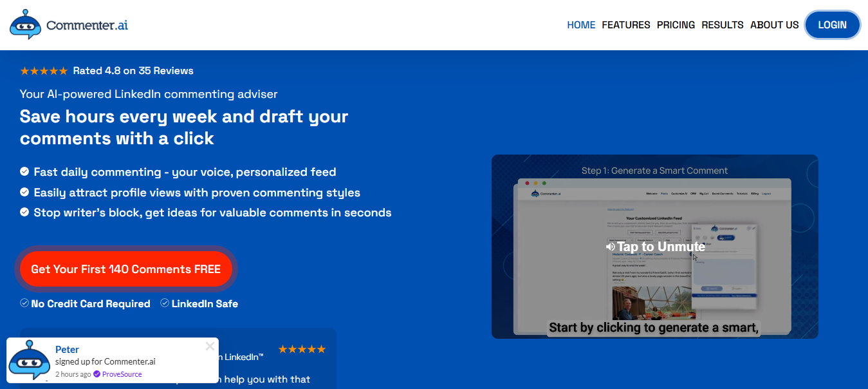
Task: Click the Peter name in the notification
Action: click(67, 350)
